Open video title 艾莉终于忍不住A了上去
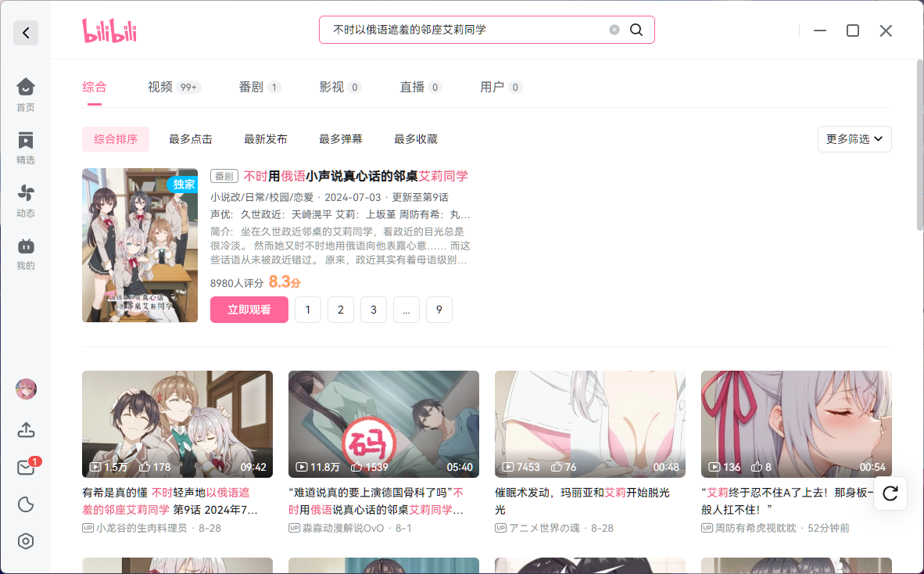Screen dimensions: 924x574 (x=787, y=501)
